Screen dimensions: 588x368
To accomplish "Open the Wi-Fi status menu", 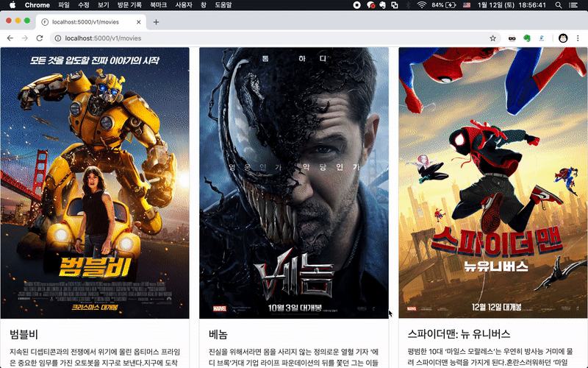I will (x=422, y=5).
